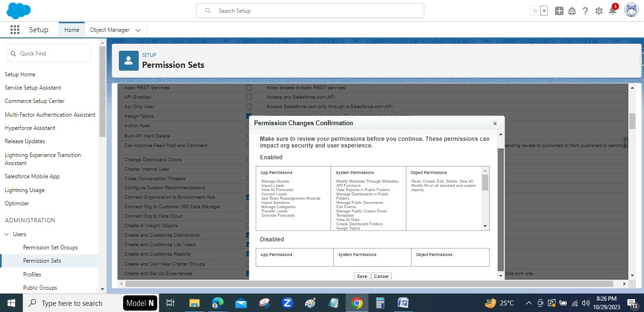Collapse the Users section in the sidebar
This screenshot has height=312, width=644.
[x=7, y=234]
